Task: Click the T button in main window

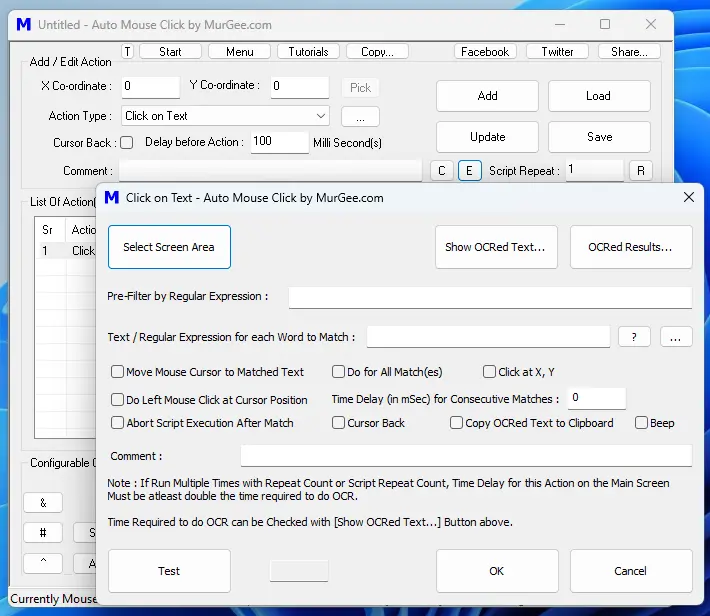Action: click(x=128, y=52)
